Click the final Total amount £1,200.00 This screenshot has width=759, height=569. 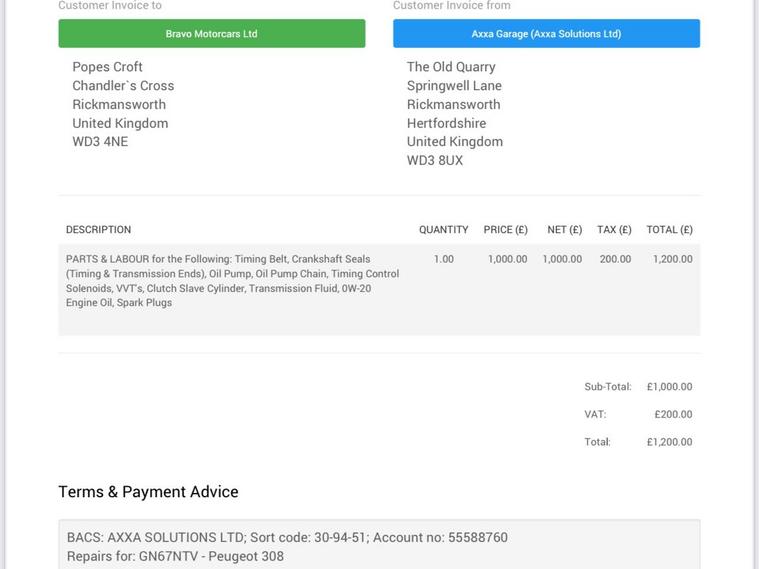pyautogui.click(x=669, y=442)
